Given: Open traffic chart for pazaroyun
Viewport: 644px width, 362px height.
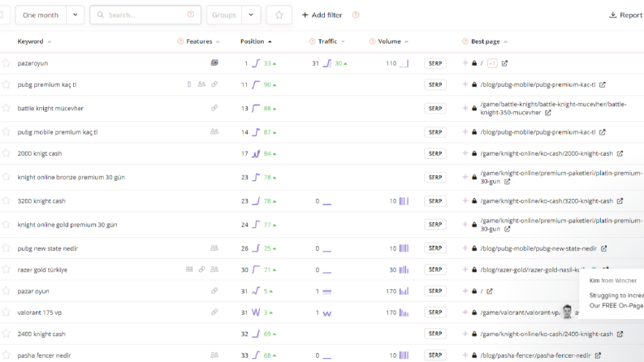Looking at the screenshot, I should [x=327, y=63].
